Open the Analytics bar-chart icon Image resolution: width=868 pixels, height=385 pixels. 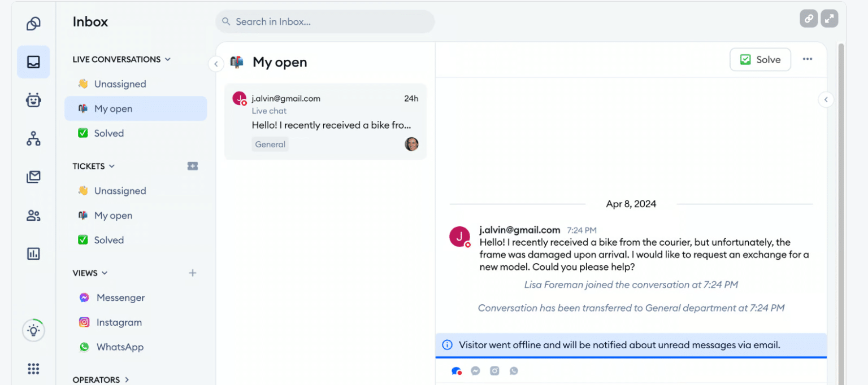[x=33, y=253]
